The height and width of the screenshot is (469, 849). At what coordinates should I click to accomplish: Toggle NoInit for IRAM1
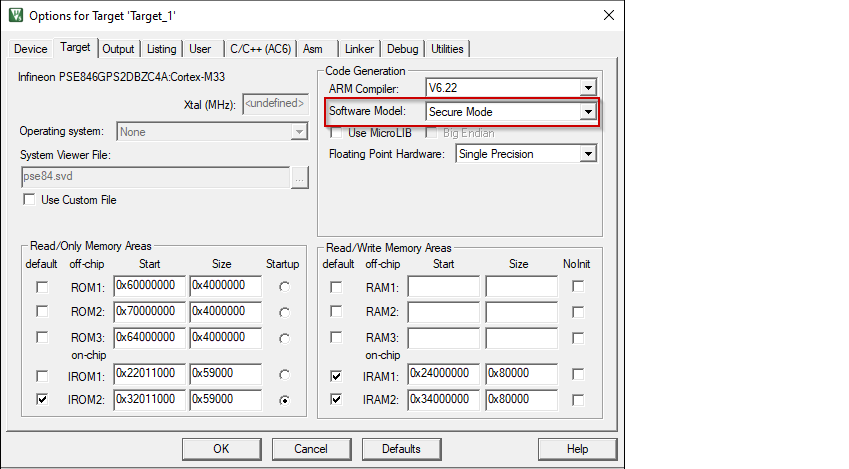point(578,375)
